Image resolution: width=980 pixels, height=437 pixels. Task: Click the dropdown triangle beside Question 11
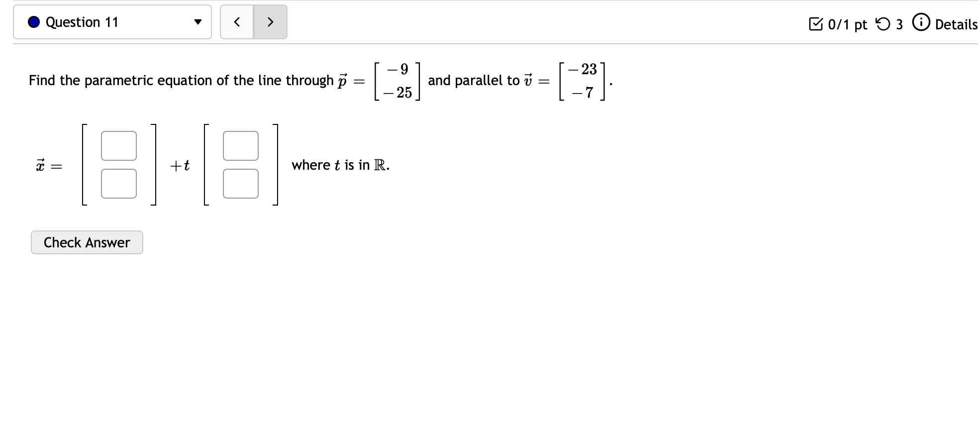click(x=198, y=21)
